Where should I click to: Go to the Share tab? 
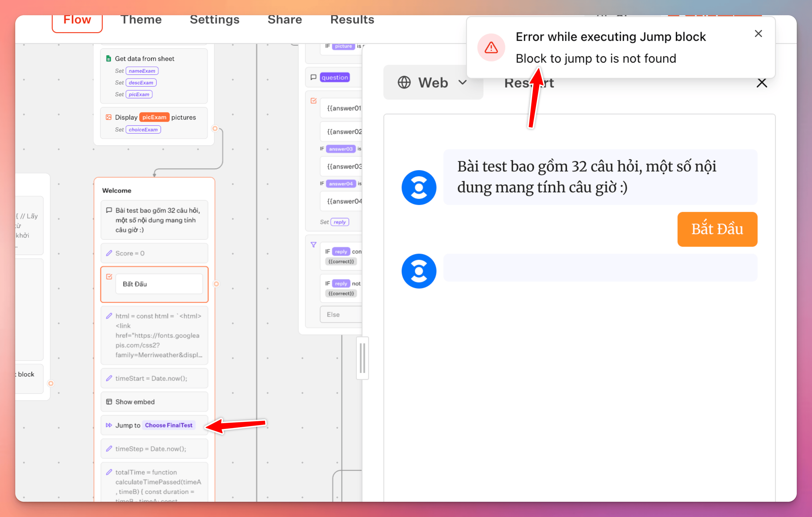(x=285, y=20)
